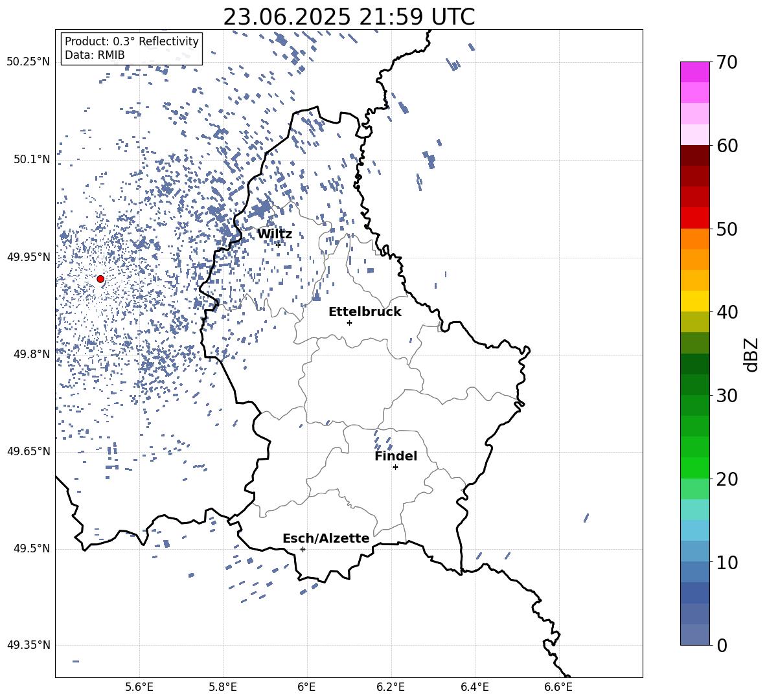This screenshot has height=700, width=767.
Task: Click the 6°E longitude label
Action: pyautogui.click(x=306, y=687)
